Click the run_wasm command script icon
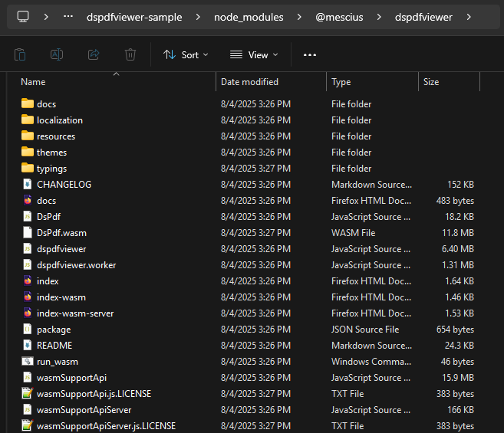 (x=28, y=361)
